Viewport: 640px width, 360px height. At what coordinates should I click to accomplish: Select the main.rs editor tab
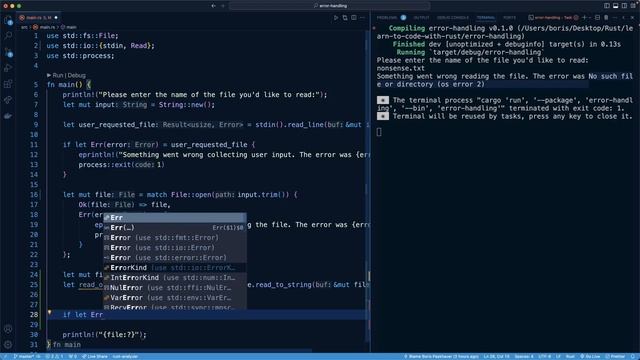point(38,18)
